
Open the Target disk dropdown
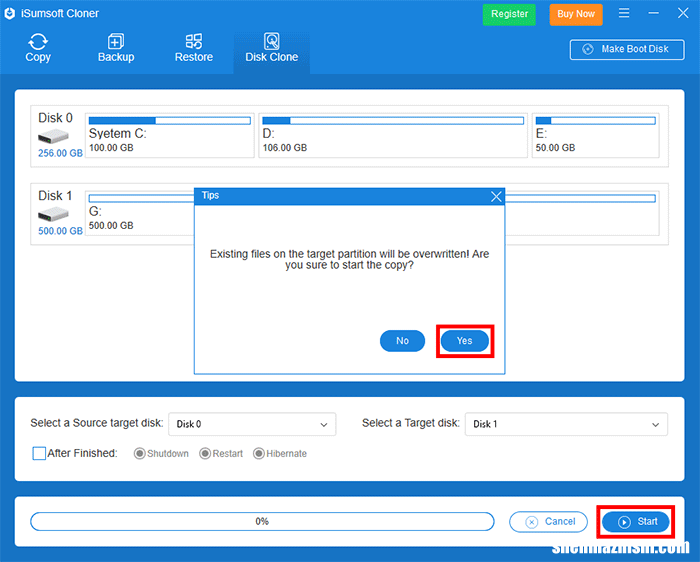(x=566, y=424)
